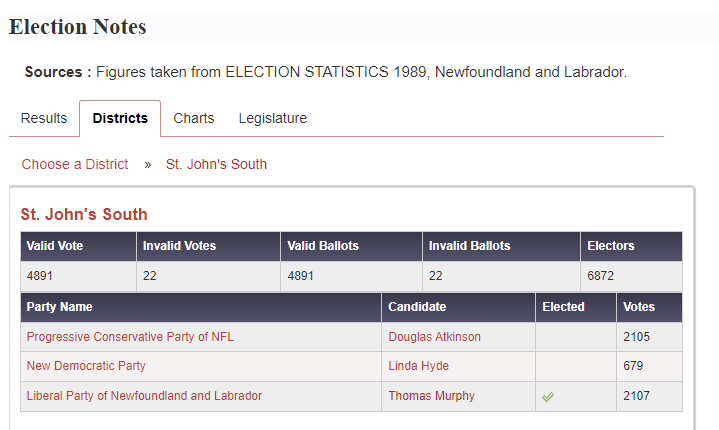719x430 pixels.
Task: Click the St. John's South district heading
Action: (x=84, y=215)
